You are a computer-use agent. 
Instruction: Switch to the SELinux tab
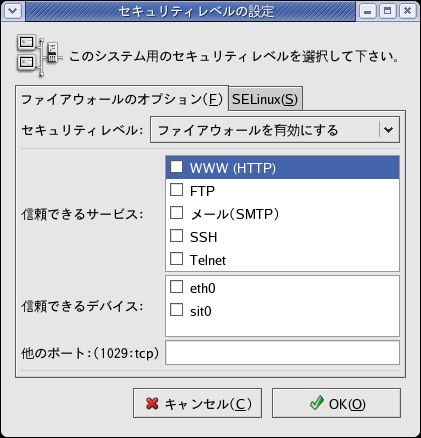click(x=265, y=99)
